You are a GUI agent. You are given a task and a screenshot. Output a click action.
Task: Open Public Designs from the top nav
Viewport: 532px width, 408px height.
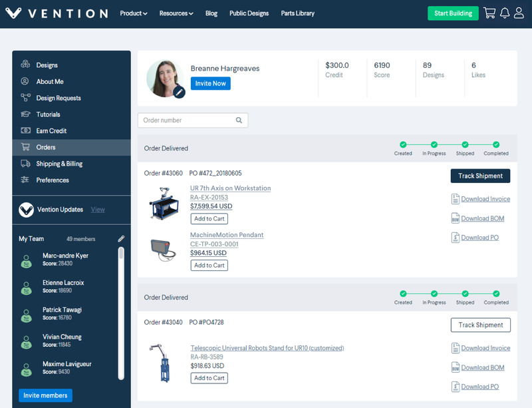pyautogui.click(x=249, y=13)
